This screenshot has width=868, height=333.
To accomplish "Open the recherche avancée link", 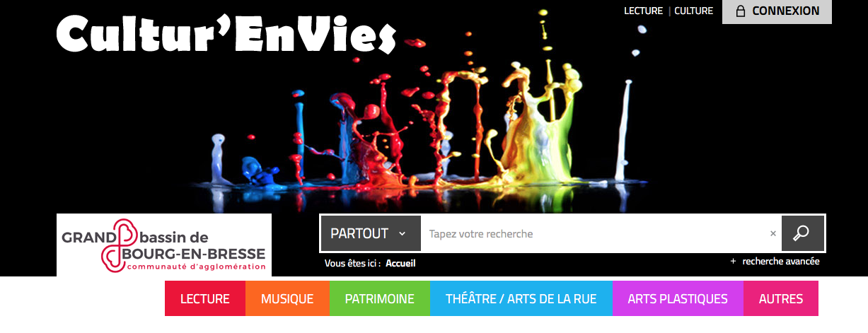I will [781, 262].
